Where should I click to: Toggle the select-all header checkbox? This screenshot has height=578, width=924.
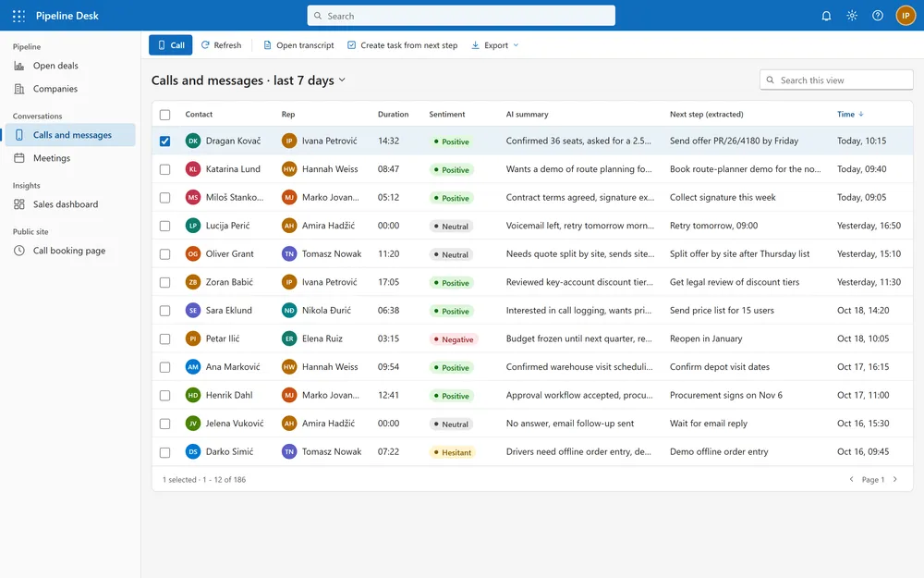165,115
